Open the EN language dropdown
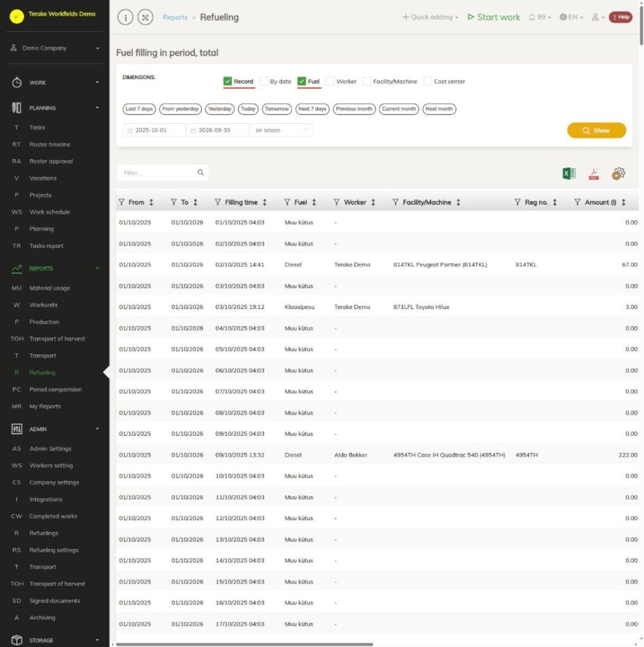Image resolution: width=644 pixels, height=647 pixels. pyautogui.click(x=571, y=17)
